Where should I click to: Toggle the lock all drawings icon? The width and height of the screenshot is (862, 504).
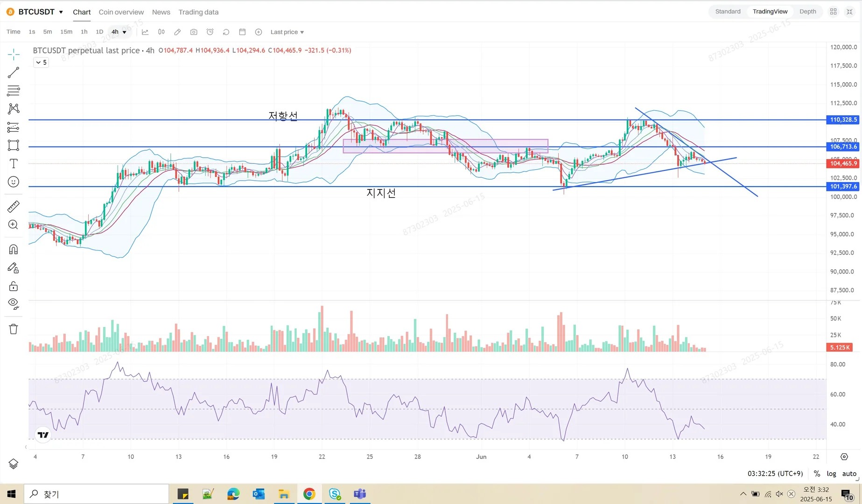click(14, 286)
